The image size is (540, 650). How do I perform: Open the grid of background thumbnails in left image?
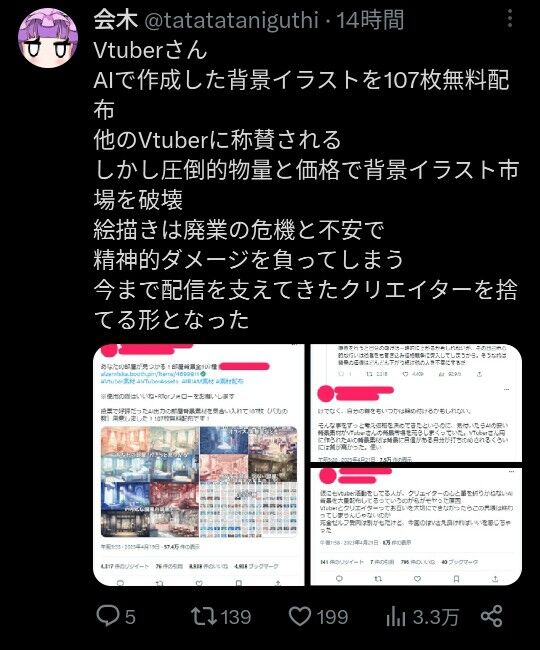(x=249, y=509)
